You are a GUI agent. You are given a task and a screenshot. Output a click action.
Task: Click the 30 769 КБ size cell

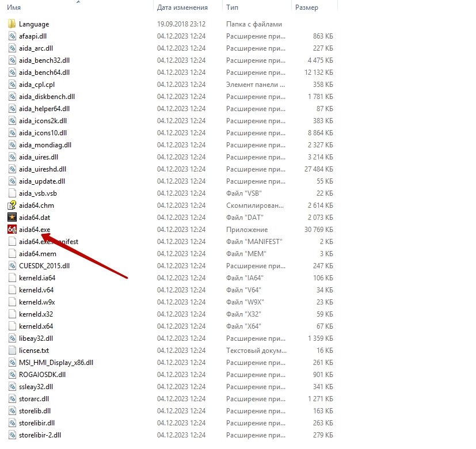pos(319,230)
